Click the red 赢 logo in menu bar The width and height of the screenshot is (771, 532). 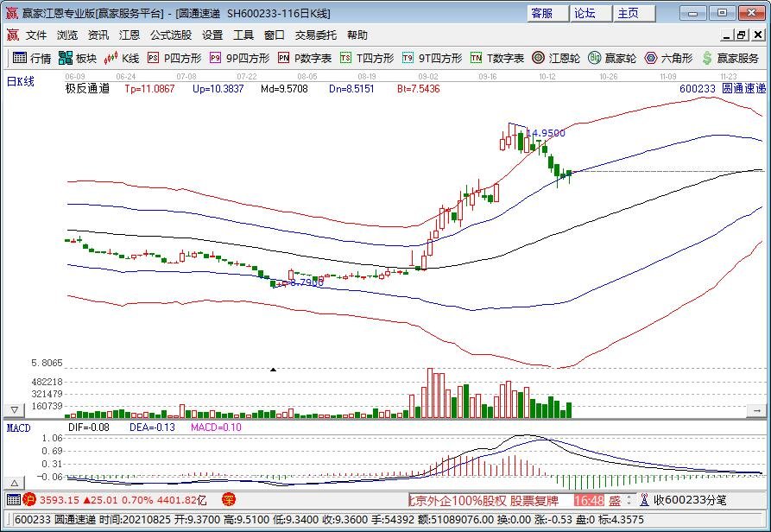(x=12, y=35)
